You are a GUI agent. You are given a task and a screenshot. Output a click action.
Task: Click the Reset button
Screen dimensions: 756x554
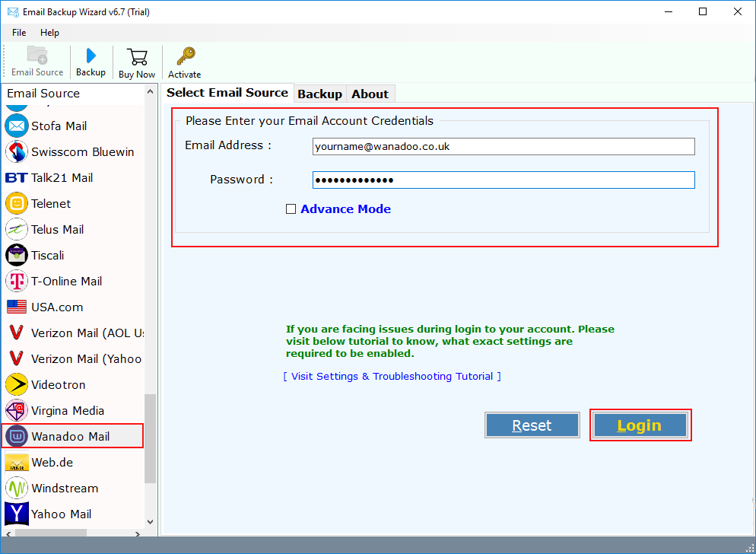[532, 425]
